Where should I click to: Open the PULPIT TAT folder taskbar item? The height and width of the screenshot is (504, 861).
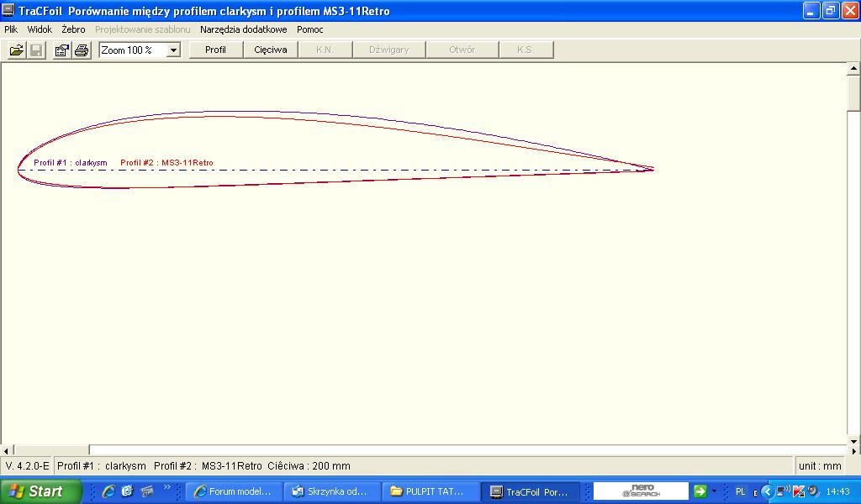coord(429,491)
